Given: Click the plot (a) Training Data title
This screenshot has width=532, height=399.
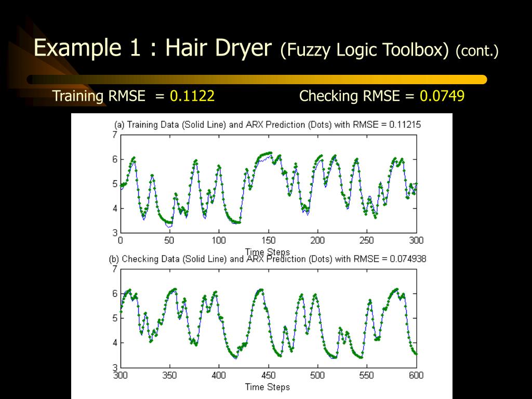Looking at the screenshot, I should tap(268, 125).
